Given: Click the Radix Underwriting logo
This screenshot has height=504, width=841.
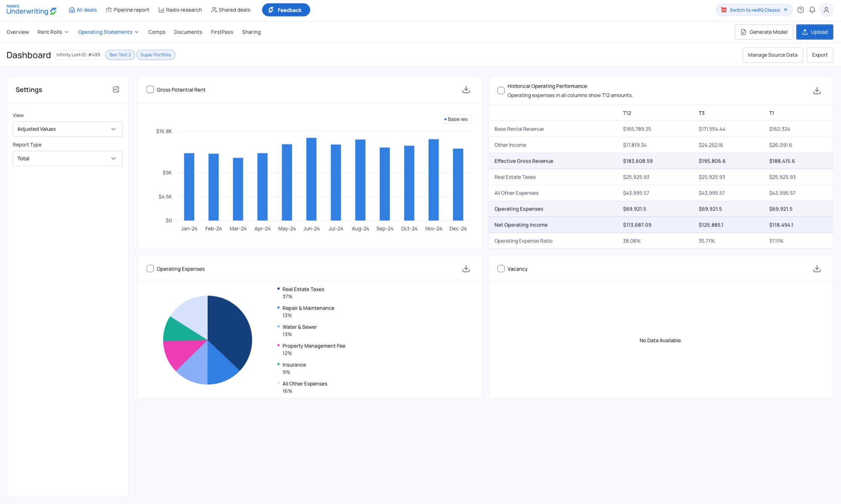Looking at the screenshot, I should (32, 10).
